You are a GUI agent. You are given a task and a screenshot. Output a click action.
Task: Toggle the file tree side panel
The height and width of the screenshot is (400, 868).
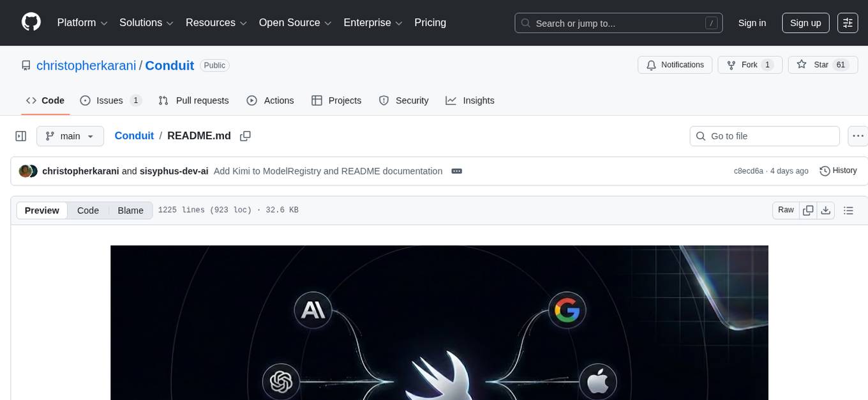(21, 136)
